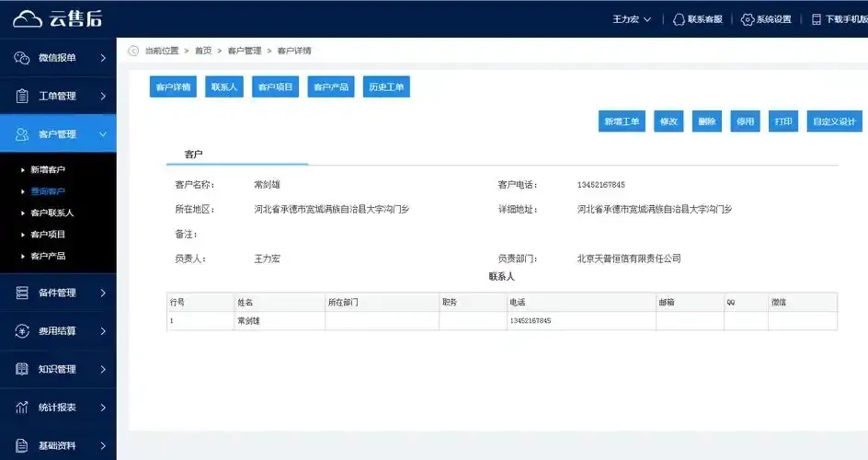868x460 pixels.
Task: Click 客户详情 in the breadcrumb
Action: [294, 51]
